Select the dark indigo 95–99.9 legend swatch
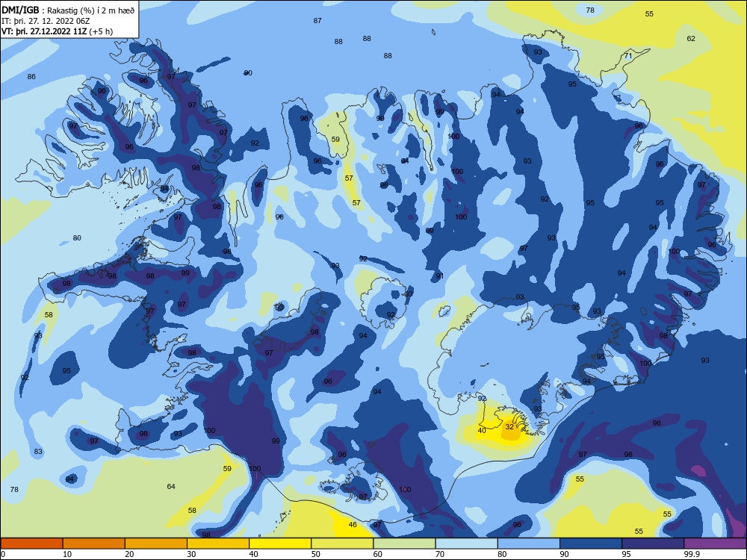 653,544
